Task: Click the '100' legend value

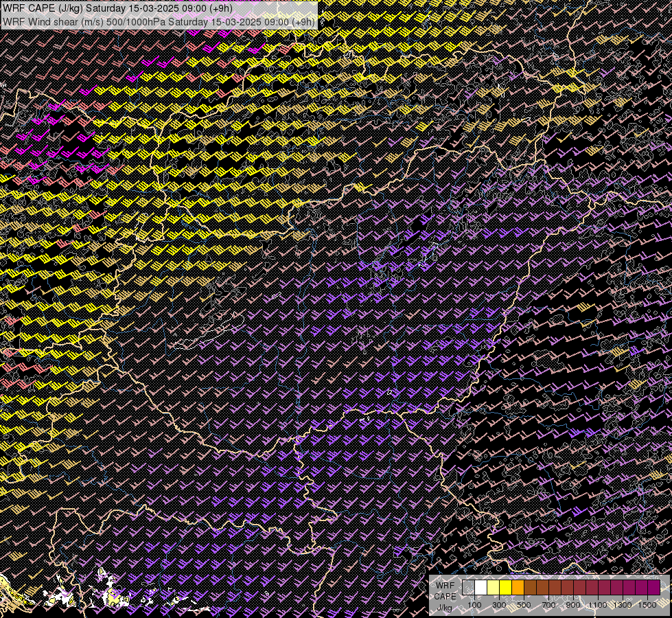Action: [474, 605]
